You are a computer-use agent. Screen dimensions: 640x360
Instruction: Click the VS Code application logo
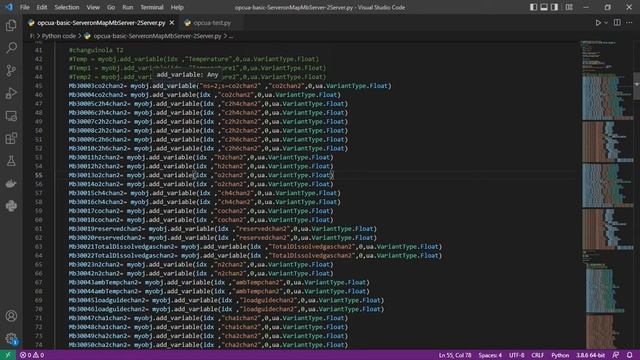pyautogui.click(x=9, y=7)
